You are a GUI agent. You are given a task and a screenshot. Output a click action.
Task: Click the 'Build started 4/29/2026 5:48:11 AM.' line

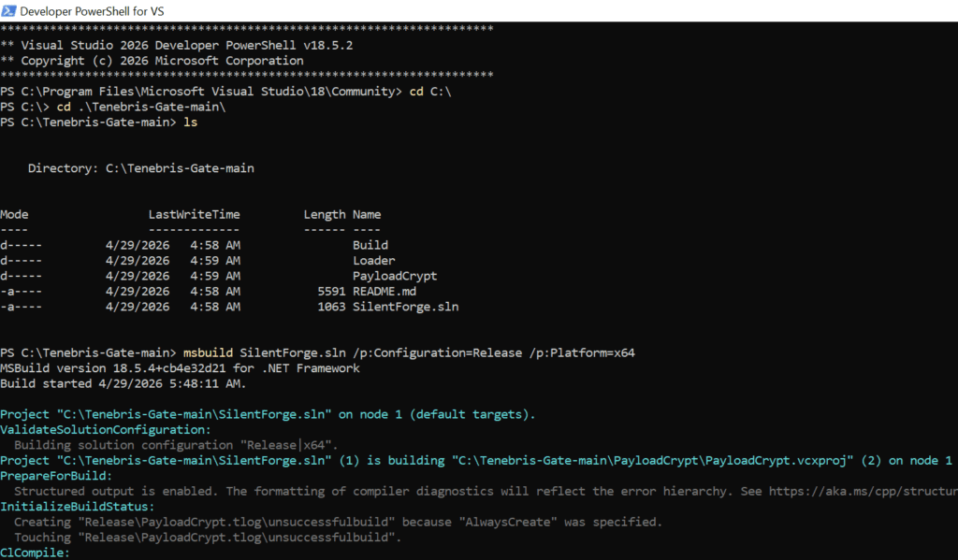point(123,383)
